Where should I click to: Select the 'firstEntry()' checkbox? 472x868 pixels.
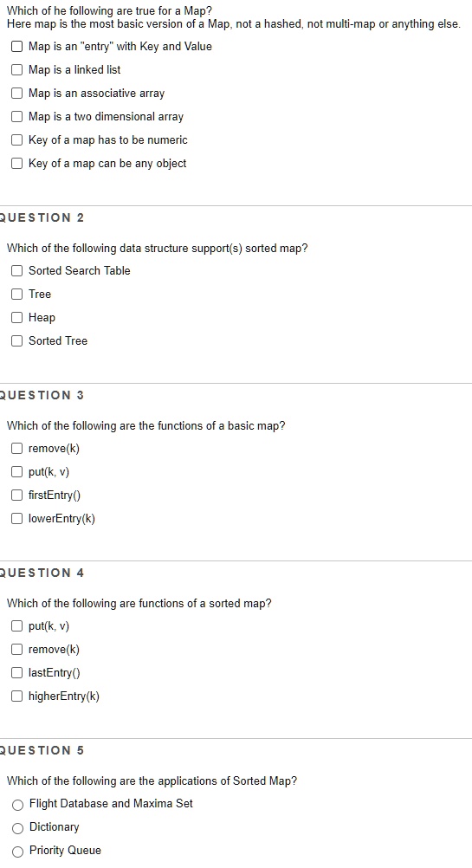point(17,495)
